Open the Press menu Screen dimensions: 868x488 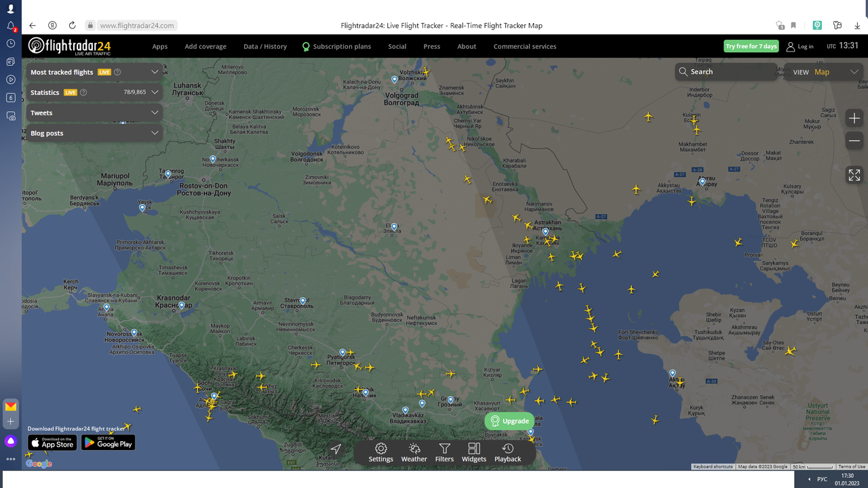click(432, 47)
